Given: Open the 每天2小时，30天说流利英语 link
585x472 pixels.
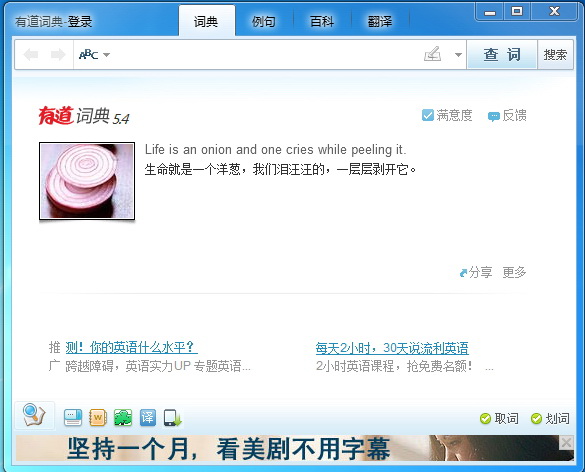Looking at the screenshot, I should coord(392,348).
